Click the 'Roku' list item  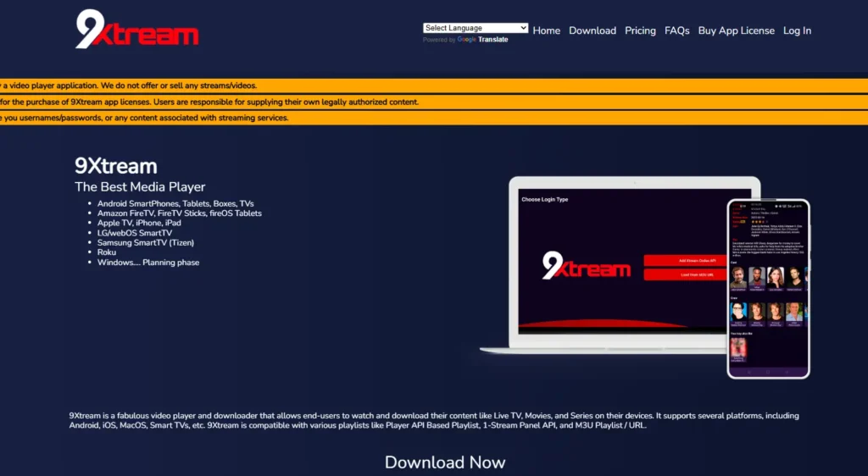[107, 252]
